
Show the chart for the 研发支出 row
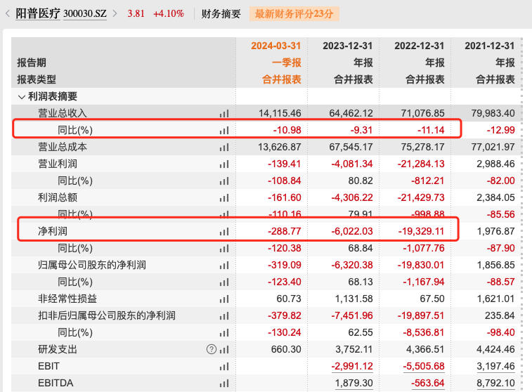[x=224, y=349]
